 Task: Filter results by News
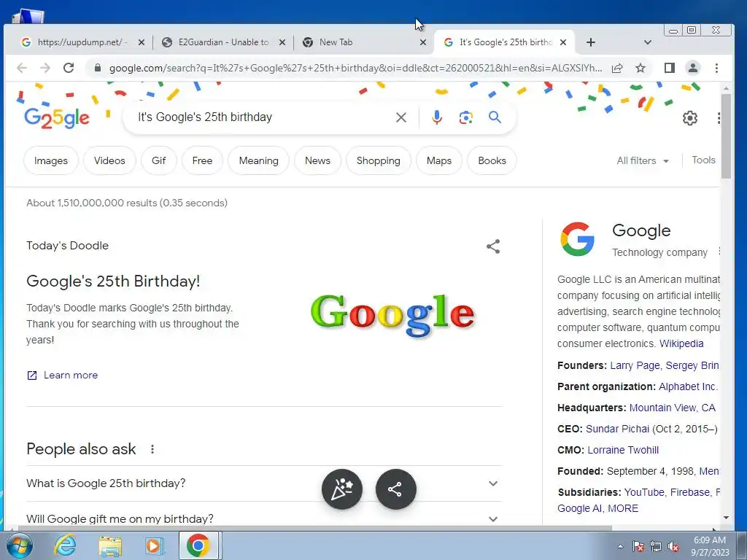coord(318,160)
